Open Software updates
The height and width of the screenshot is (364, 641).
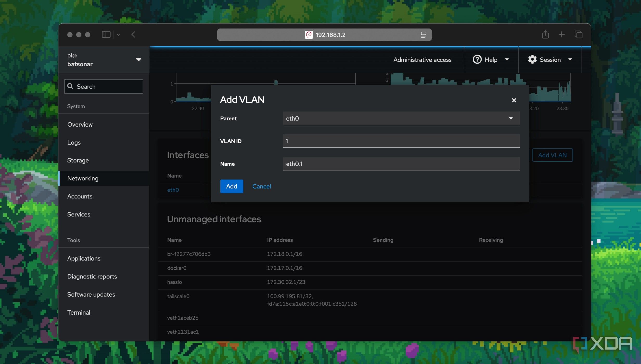91,294
